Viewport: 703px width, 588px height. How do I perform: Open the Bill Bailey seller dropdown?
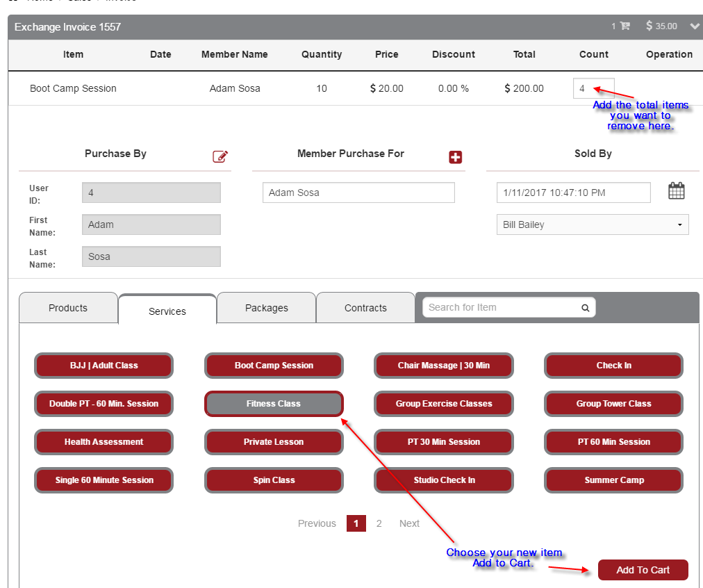pos(592,224)
